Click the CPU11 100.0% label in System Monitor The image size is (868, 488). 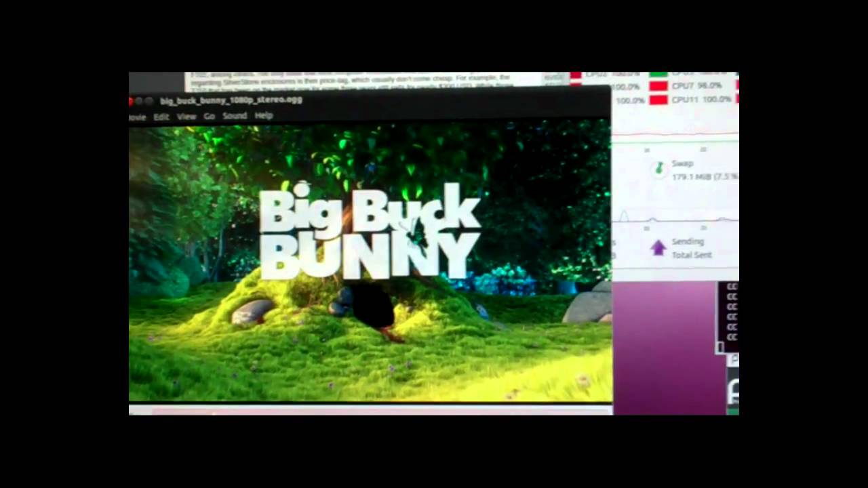pyautogui.click(x=702, y=100)
